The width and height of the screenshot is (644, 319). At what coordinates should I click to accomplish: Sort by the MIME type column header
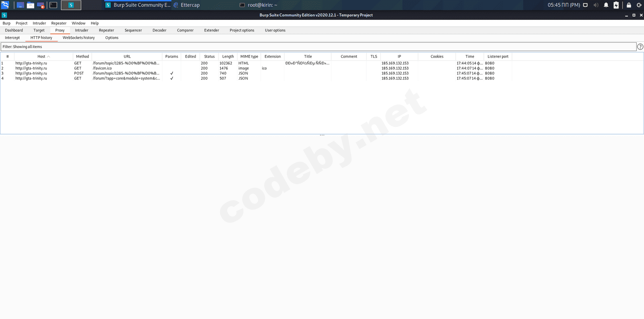point(249,56)
